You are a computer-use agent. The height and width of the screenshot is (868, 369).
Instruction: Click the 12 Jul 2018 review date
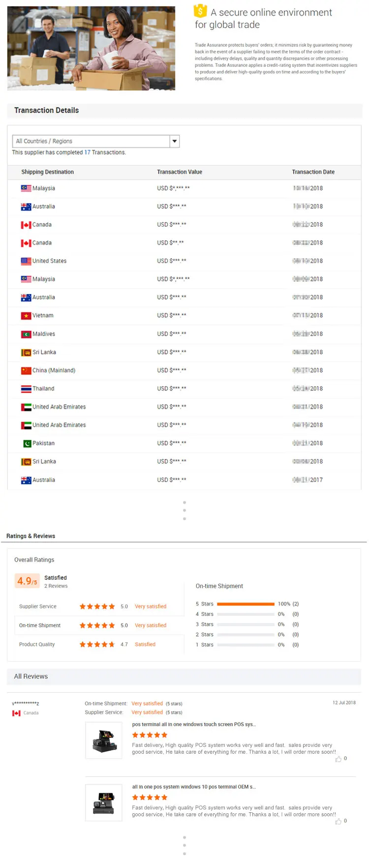(x=344, y=703)
